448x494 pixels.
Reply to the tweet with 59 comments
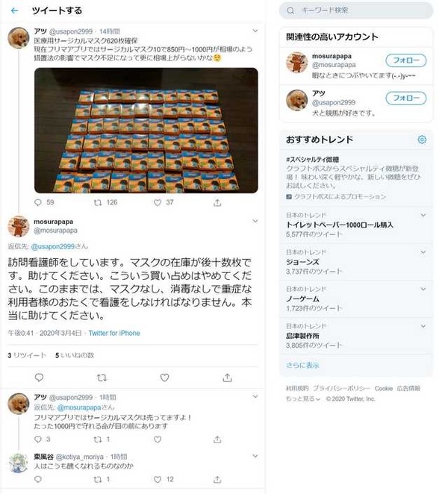tap(38, 202)
